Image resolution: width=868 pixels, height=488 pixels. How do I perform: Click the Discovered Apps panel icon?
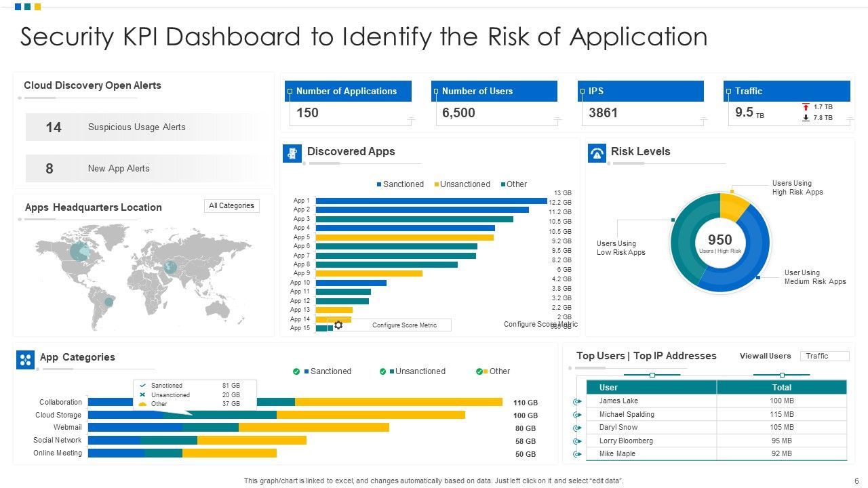[x=292, y=152]
